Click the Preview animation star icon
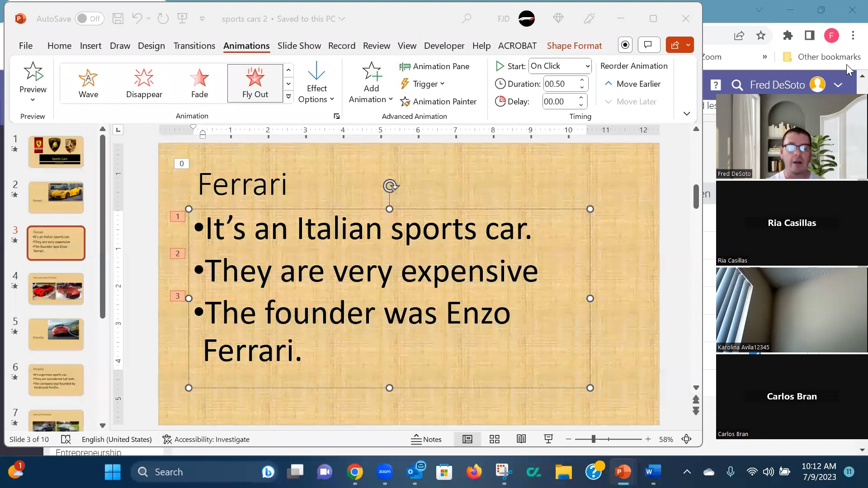 [33, 71]
